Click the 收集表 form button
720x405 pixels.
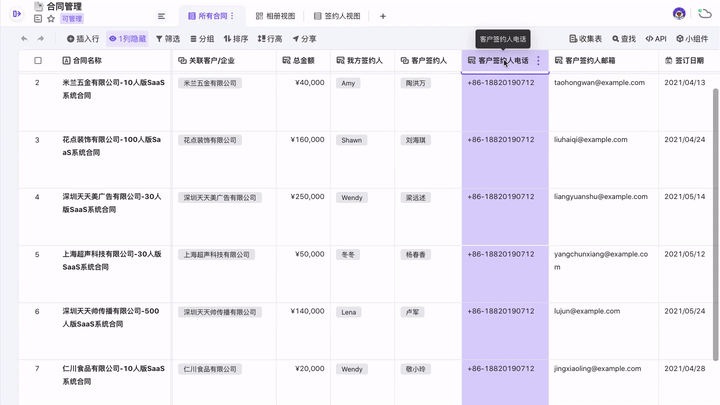585,39
